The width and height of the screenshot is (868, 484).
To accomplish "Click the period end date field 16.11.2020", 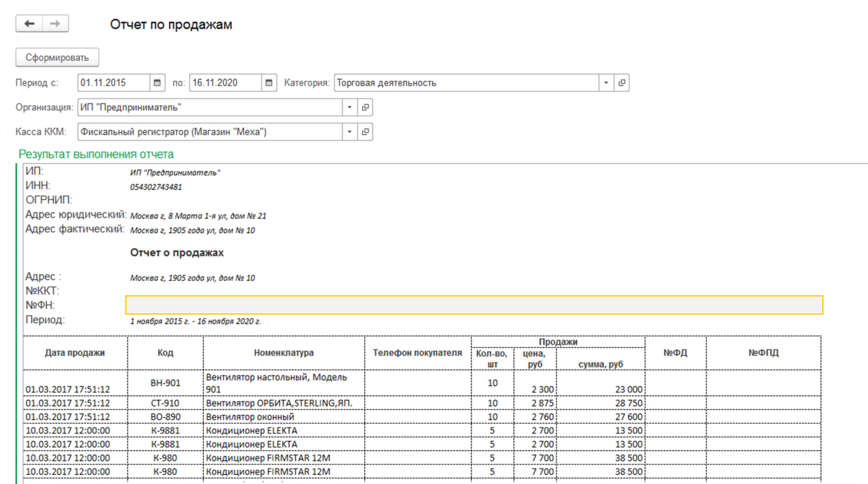I will point(225,83).
